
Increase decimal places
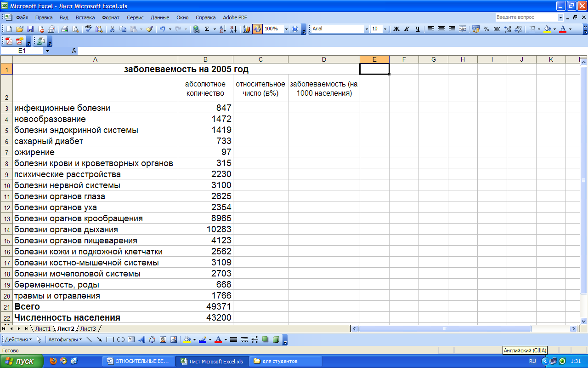click(x=508, y=29)
